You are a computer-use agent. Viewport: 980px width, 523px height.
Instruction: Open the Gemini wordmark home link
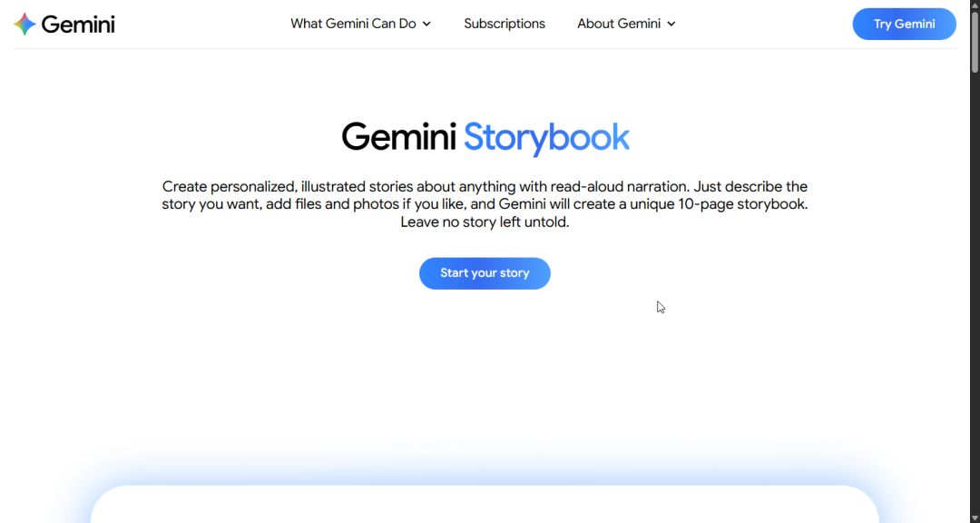click(x=78, y=25)
